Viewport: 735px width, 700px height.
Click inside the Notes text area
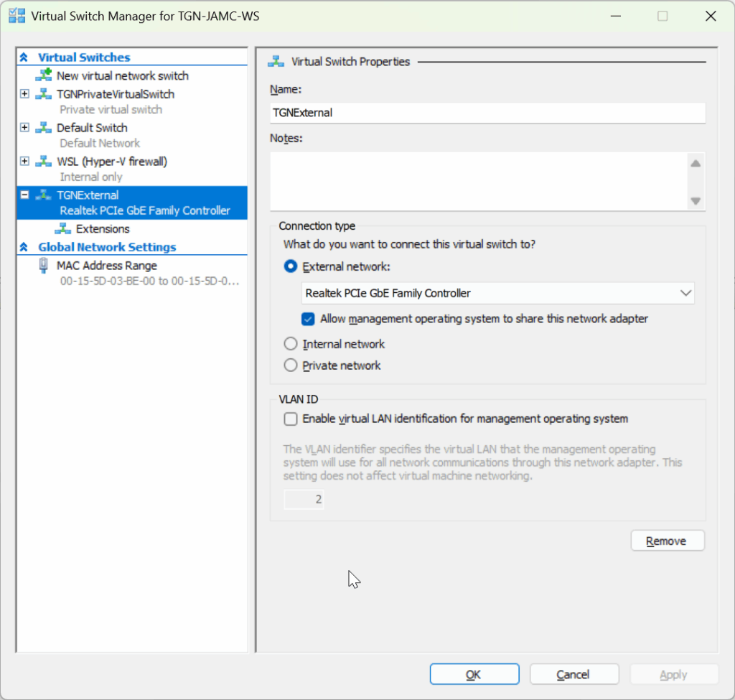coord(478,181)
